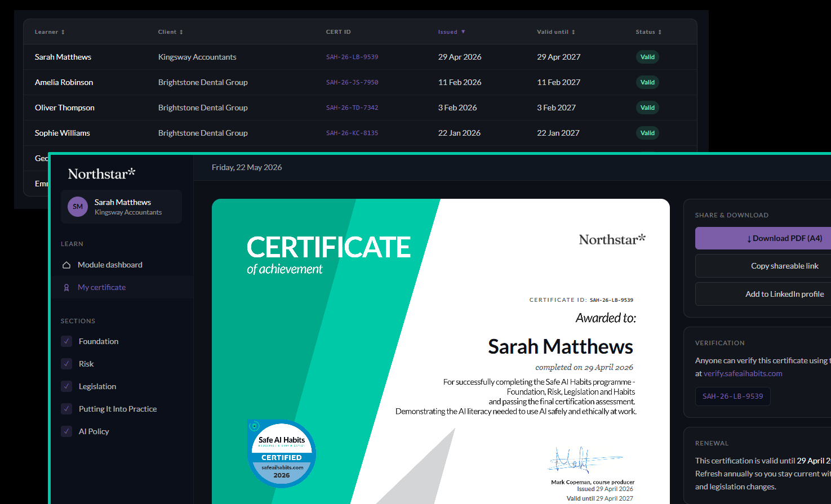Open the Foundation section

tap(99, 341)
